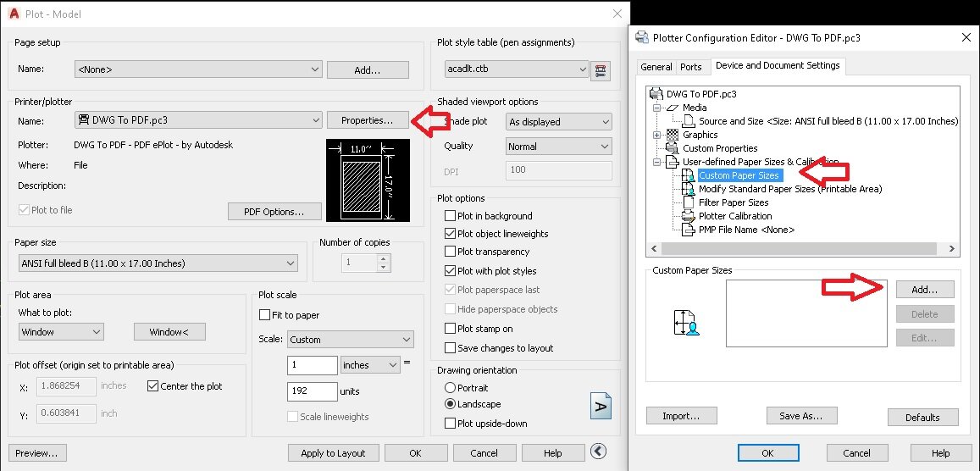Click the large custom paper size icon

point(685,322)
